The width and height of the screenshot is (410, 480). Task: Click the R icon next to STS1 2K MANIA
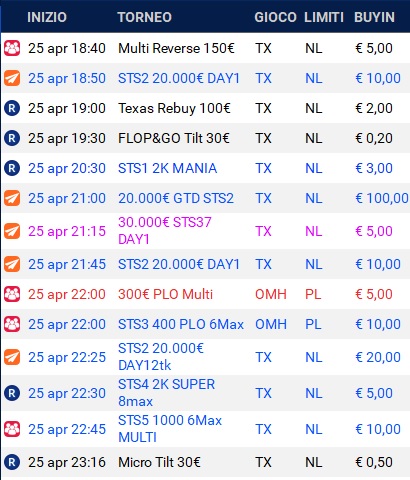12,168
